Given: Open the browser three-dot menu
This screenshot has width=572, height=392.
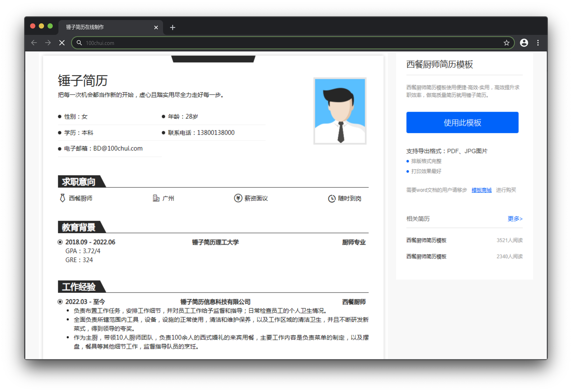Looking at the screenshot, I should pyautogui.click(x=538, y=43).
